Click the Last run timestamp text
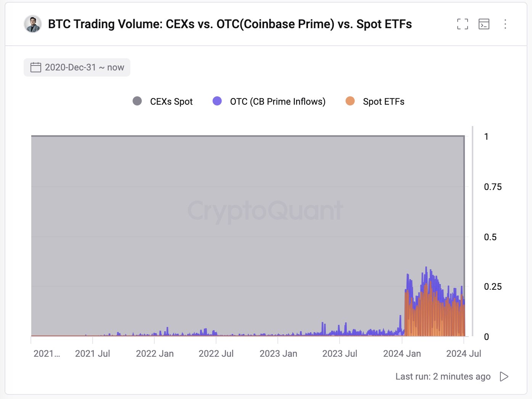This screenshot has height=399, width=532. (x=443, y=377)
